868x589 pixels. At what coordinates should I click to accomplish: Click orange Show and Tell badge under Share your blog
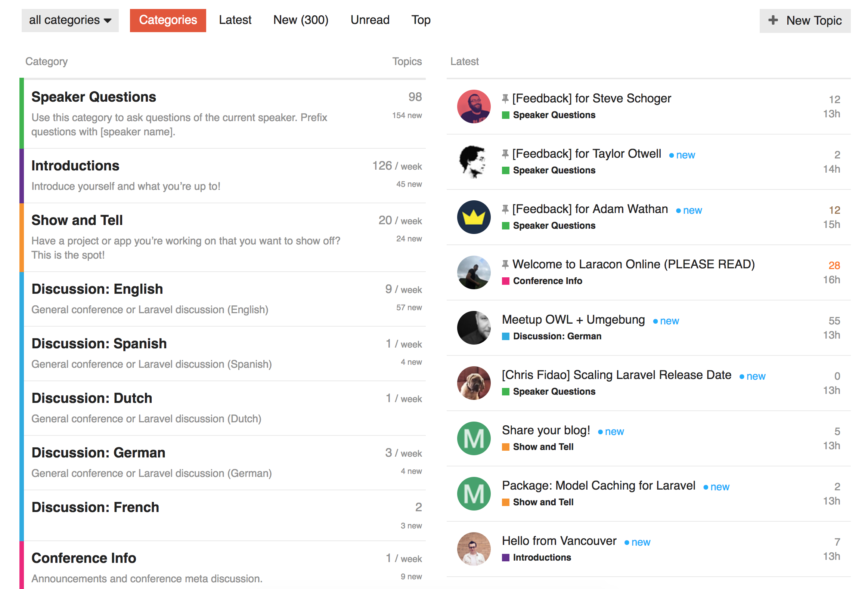(538, 447)
